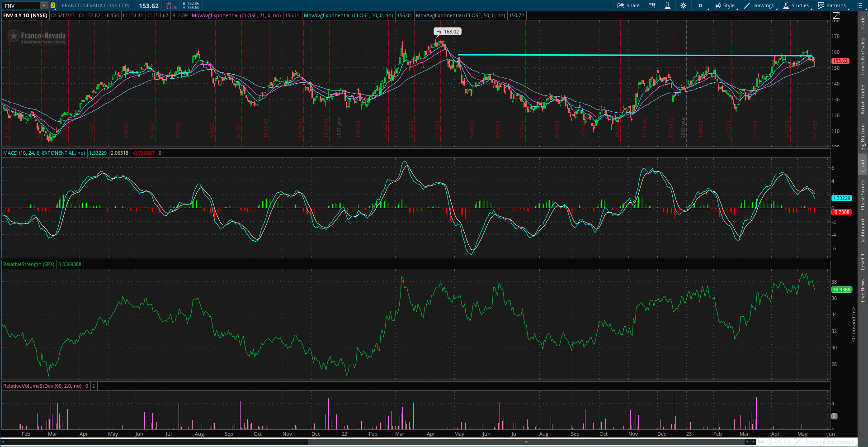
Task: Click the zoom in magnifier icon
Action: click(779, 442)
